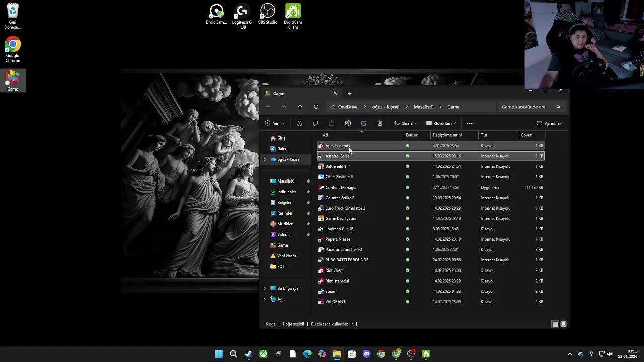This screenshot has height=362, width=644.
Task: Click the Delete trash icon in toolbar
Action: coord(380,123)
